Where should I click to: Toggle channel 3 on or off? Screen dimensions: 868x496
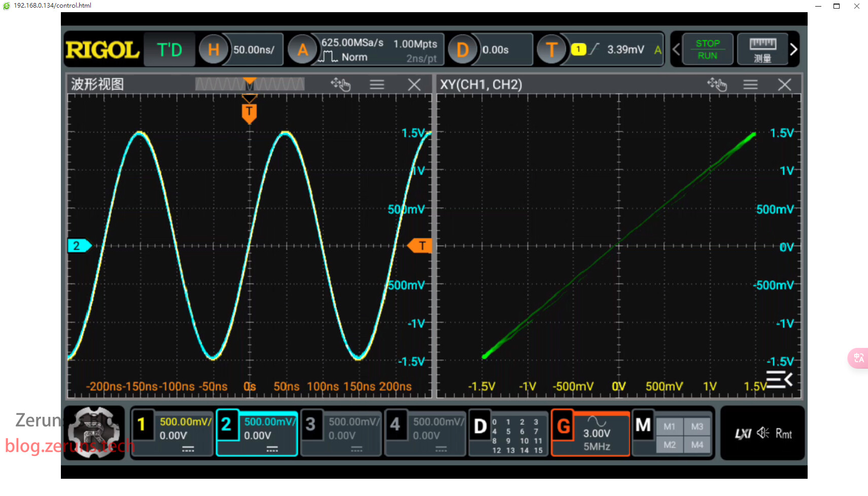pos(311,424)
